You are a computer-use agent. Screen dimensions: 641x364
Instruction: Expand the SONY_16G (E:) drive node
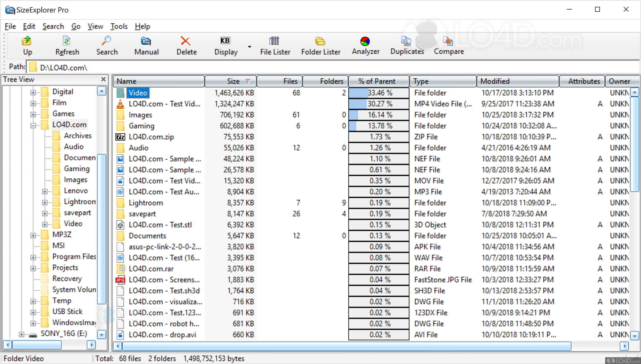click(22, 334)
